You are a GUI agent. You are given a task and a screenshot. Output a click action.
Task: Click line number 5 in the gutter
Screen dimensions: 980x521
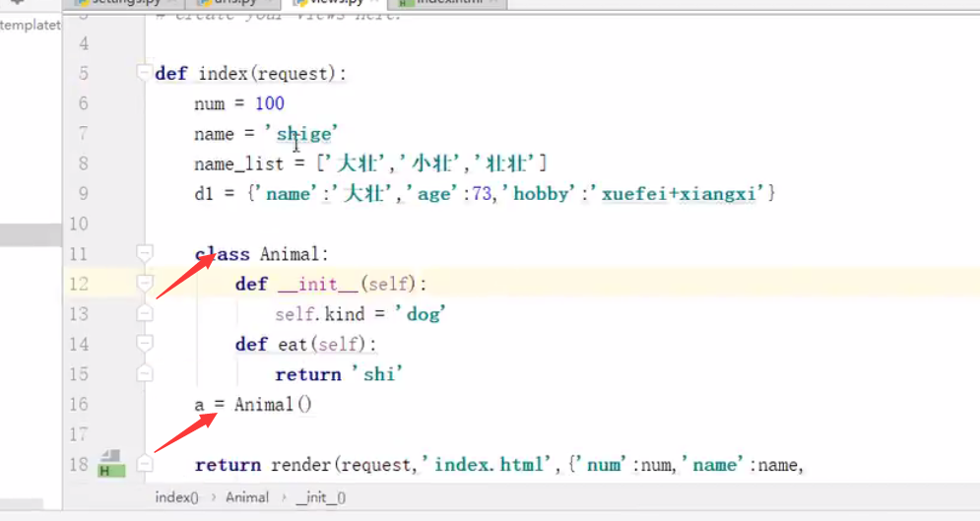(x=84, y=73)
